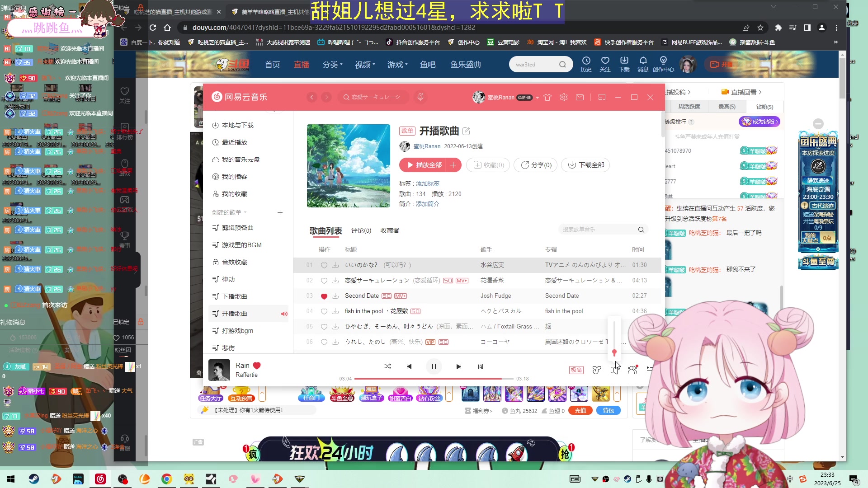The height and width of the screenshot is (488, 868).
Task: Open NetEase Music settings gear
Action: point(563,97)
